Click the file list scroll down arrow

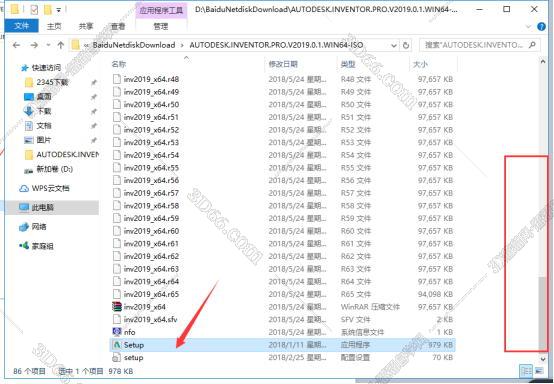543,359
